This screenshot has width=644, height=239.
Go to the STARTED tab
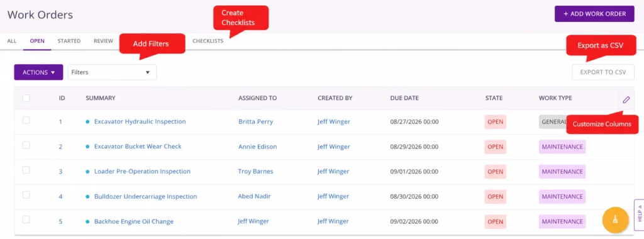pos(69,41)
